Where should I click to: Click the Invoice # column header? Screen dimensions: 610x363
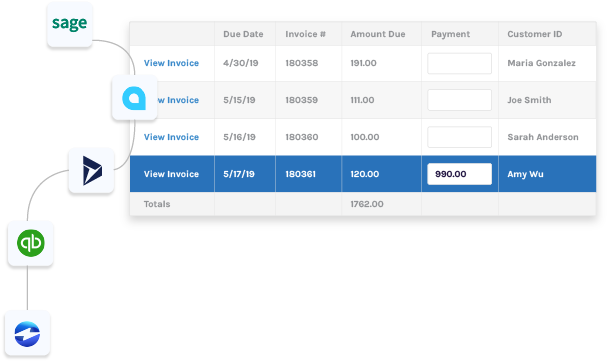[x=305, y=34]
